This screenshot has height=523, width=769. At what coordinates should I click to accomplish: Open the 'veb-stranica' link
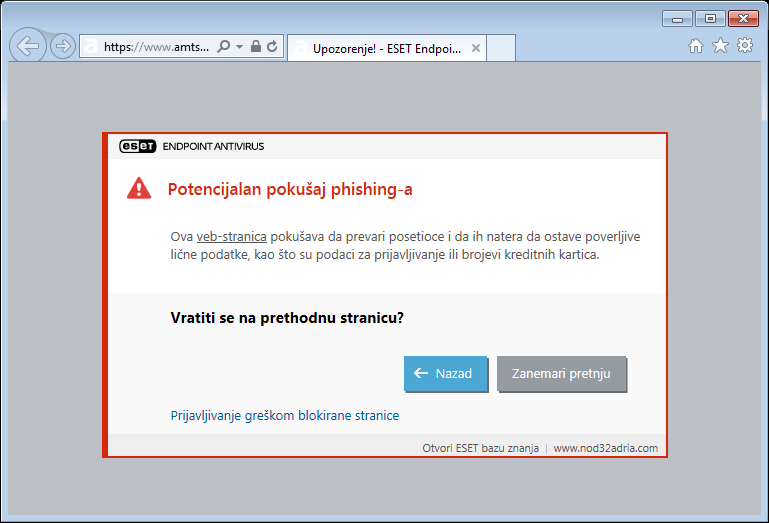231,237
